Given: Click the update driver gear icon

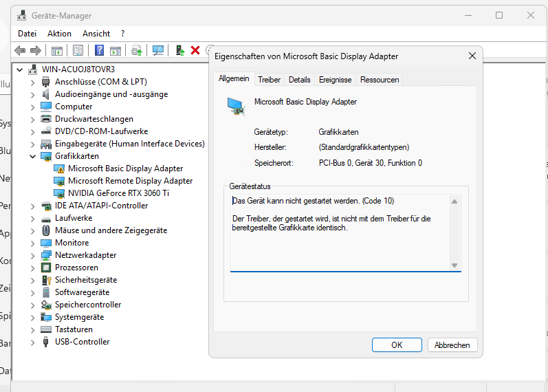Looking at the screenshot, I should pyautogui.click(x=137, y=51).
